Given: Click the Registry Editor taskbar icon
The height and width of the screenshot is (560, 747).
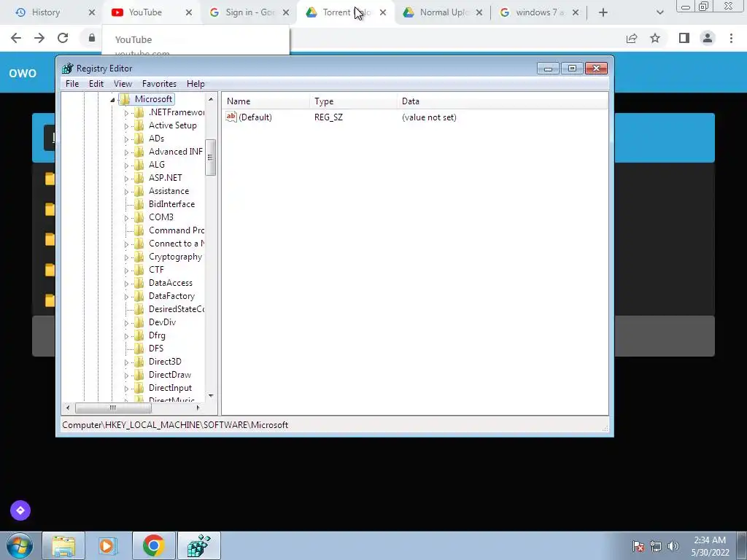Looking at the screenshot, I should pos(198,545).
